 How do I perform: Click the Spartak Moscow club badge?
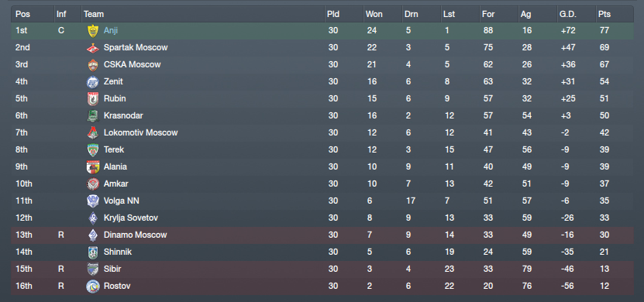click(x=93, y=47)
